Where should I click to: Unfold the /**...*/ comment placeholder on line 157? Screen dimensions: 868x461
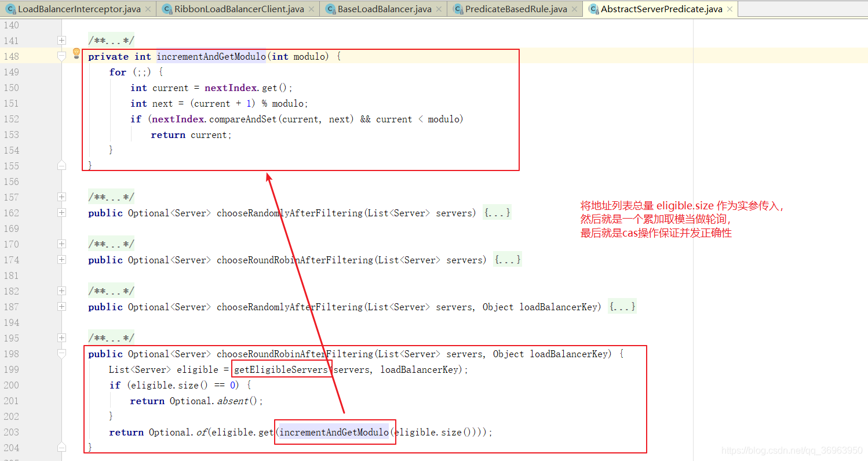(111, 197)
